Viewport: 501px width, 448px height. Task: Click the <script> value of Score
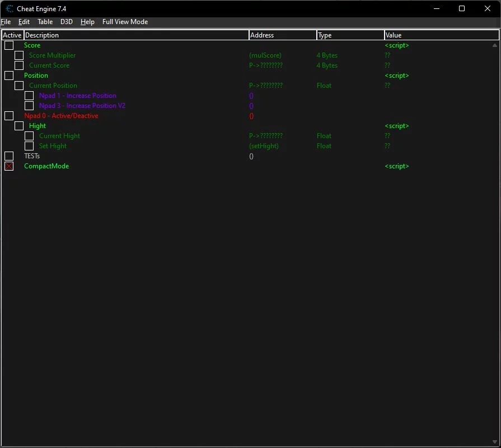397,45
